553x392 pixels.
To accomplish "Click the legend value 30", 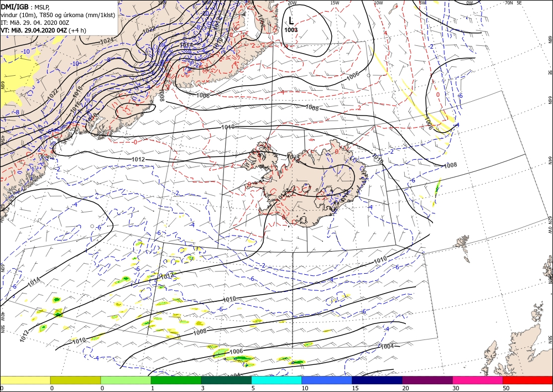I will pos(455,389).
